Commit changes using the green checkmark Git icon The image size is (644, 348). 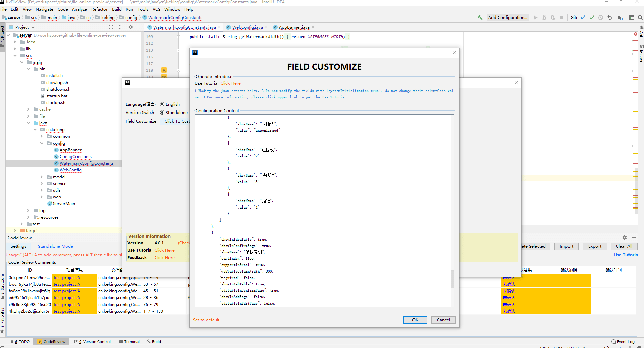pyautogui.click(x=592, y=17)
